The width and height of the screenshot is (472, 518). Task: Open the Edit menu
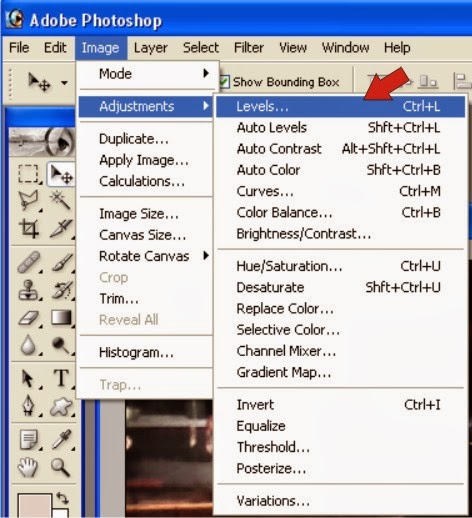coord(55,48)
